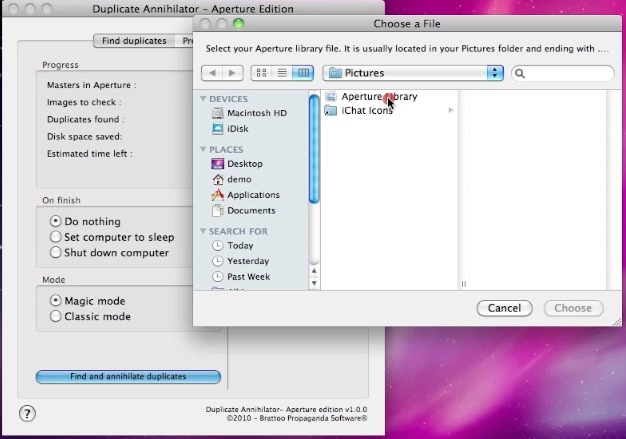
Task: Select Aperture Library file in list
Action: pos(378,97)
